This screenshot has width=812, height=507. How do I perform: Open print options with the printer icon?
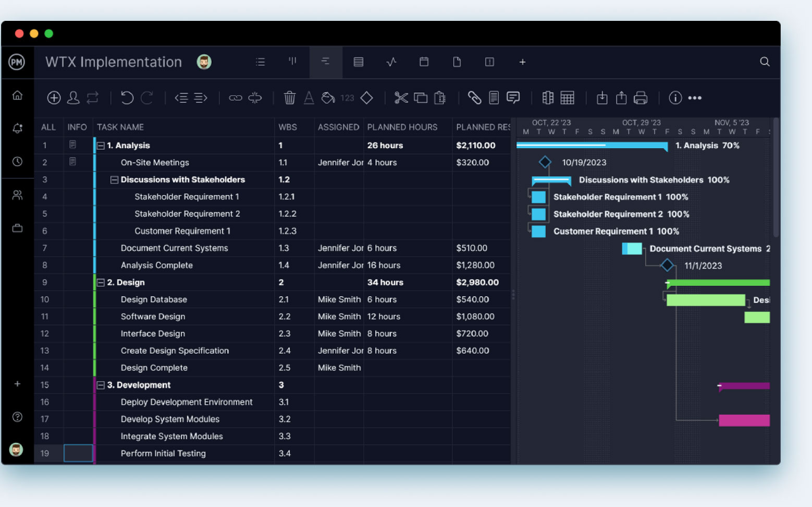642,98
